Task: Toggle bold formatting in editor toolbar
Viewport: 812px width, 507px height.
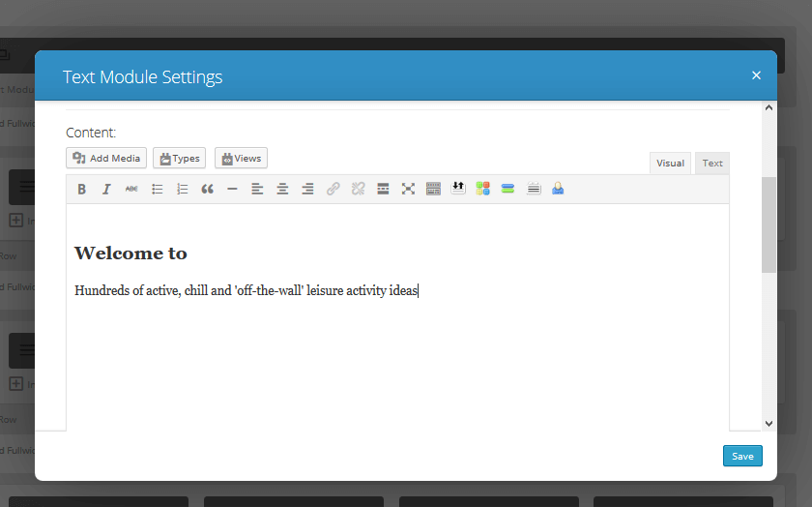Action: point(82,190)
